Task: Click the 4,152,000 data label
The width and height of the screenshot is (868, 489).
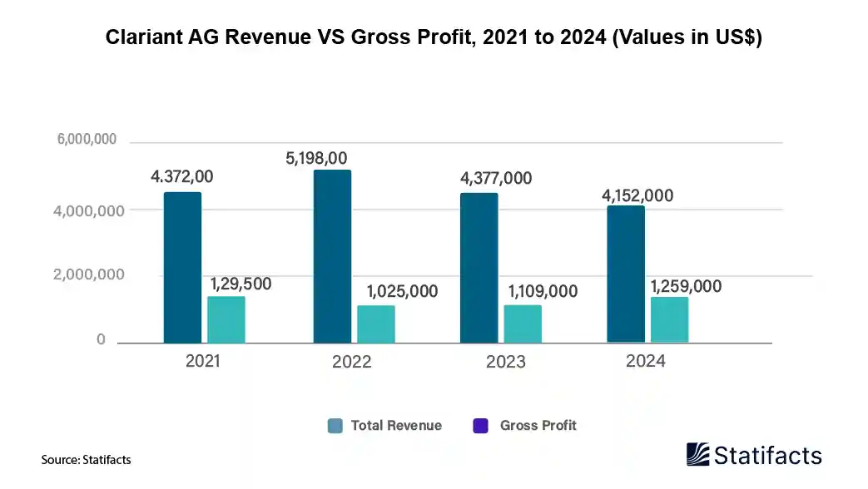Action: (637, 195)
